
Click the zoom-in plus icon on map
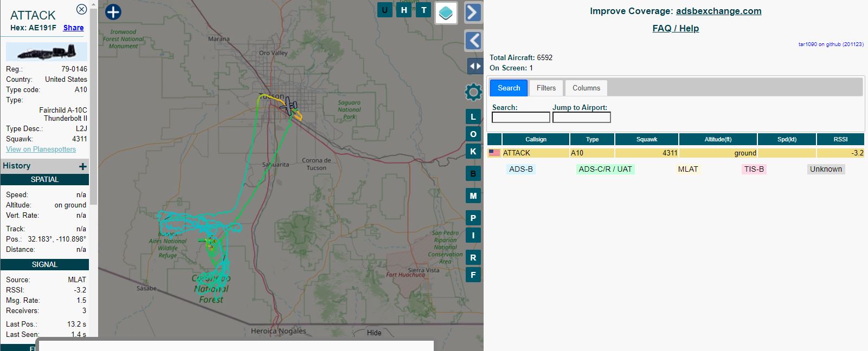pos(113,12)
